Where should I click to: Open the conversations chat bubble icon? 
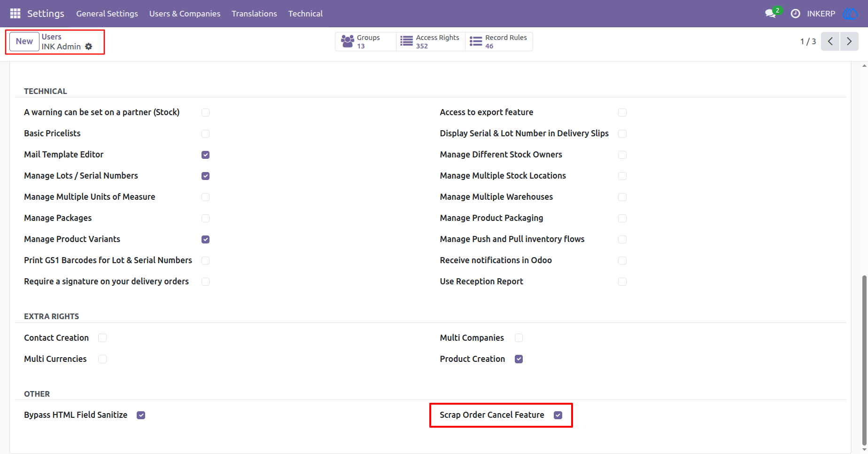(770, 14)
